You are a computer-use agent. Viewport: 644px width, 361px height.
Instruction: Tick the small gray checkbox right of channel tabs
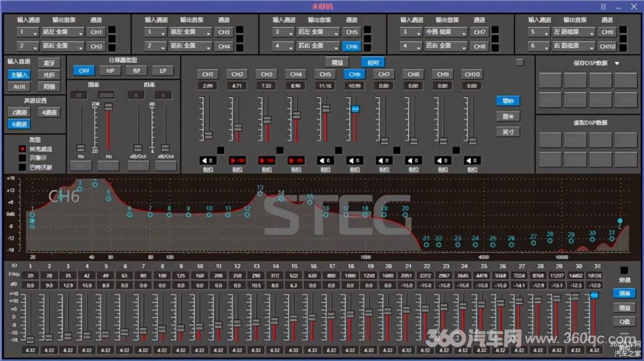click(520, 62)
